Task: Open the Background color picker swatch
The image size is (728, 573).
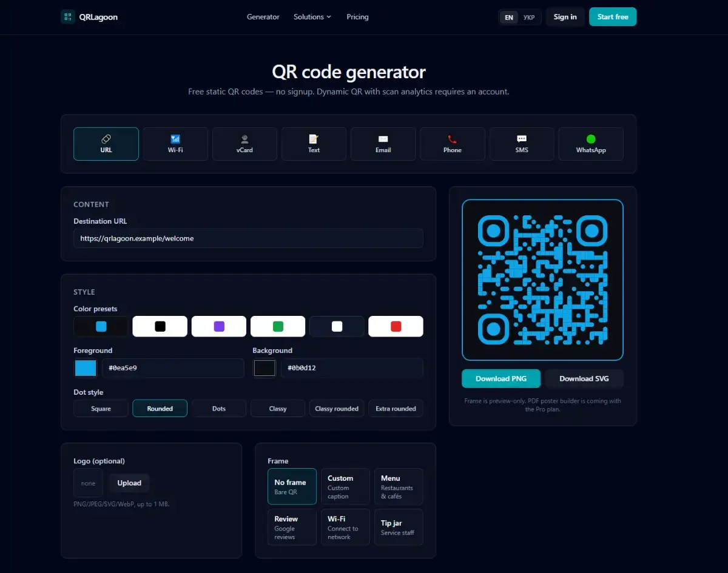Action: tap(265, 368)
